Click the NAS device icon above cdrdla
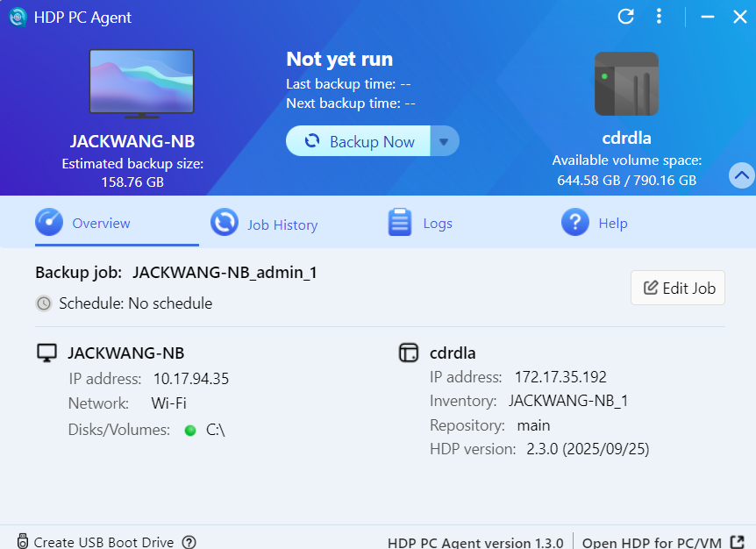Viewport: 756px width, 549px height. click(x=626, y=83)
